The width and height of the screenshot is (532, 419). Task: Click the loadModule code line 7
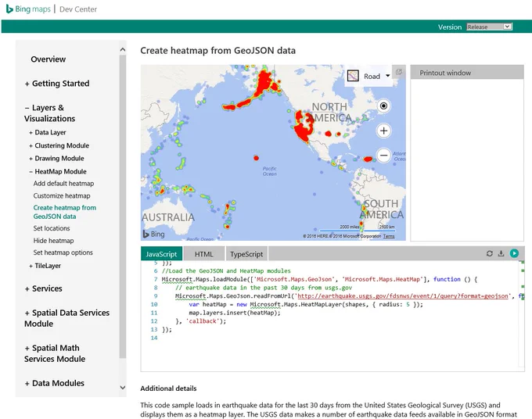(x=319, y=279)
